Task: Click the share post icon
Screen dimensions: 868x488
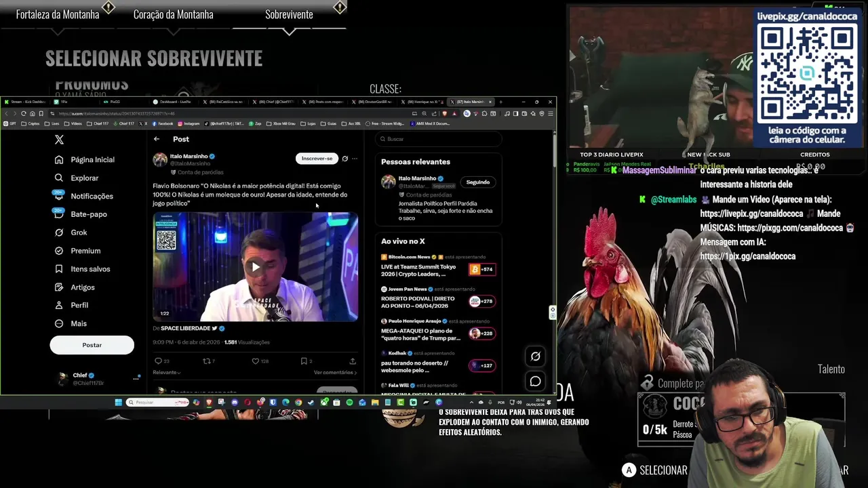Action: [352, 361]
